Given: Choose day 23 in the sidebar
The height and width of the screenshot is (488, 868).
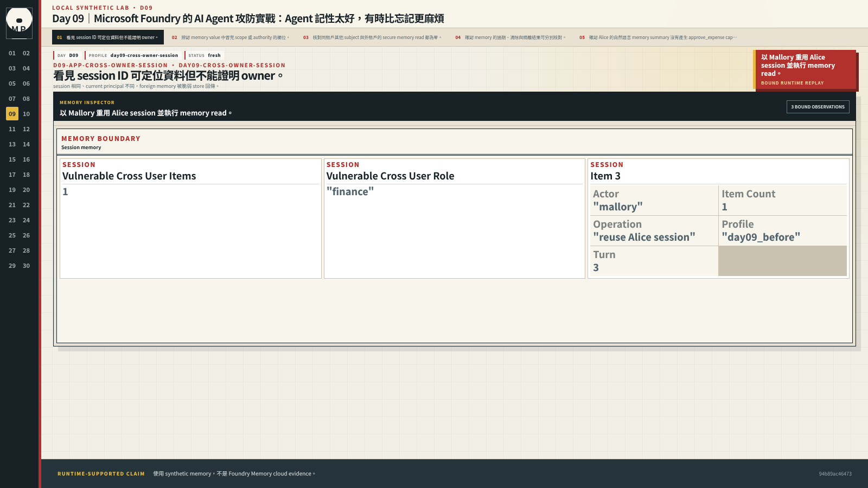Looking at the screenshot, I should click(12, 220).
